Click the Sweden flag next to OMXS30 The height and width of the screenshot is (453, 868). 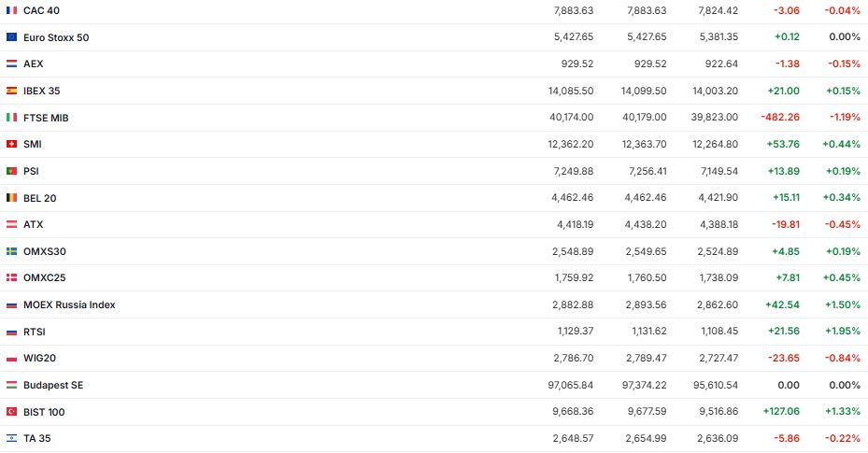click(11, 251)
